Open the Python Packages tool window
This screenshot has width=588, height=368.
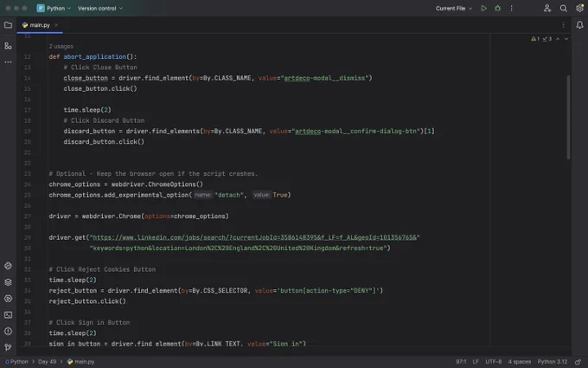click(x=8, y=266)
